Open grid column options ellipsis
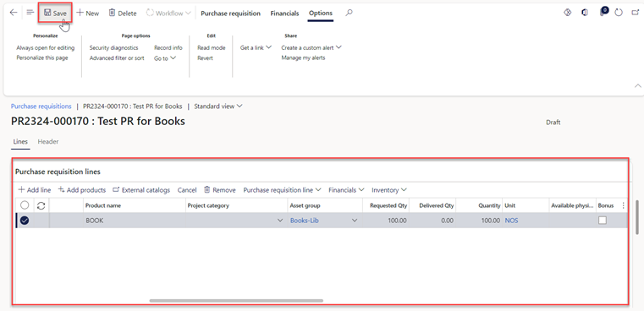Image resolution: width=644 pixels, height=311 pixels. [x=624, y=205]
